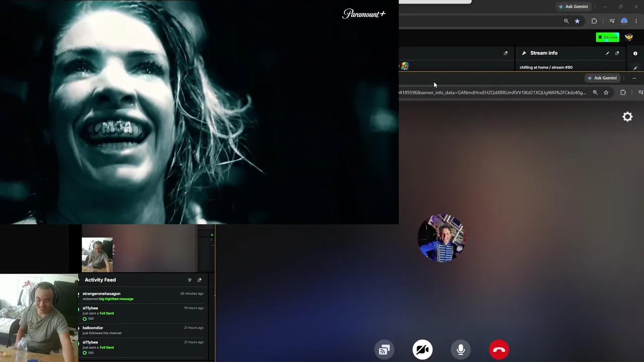
Task: Filter the Activity Feed
Action: click(190, 280)
